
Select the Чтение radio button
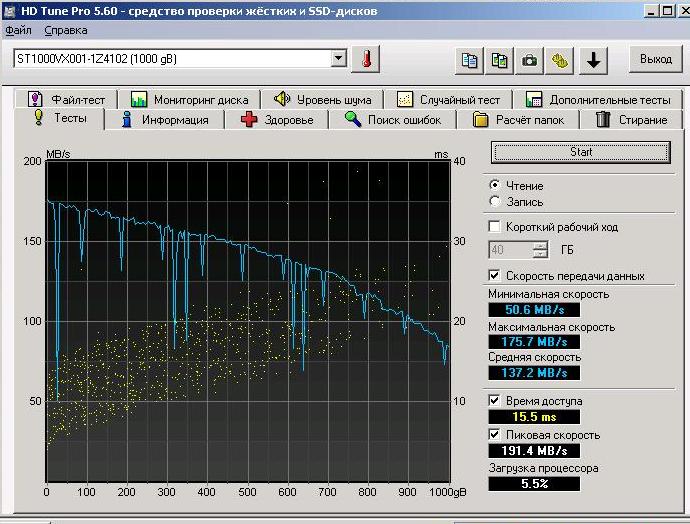point(495,185)
